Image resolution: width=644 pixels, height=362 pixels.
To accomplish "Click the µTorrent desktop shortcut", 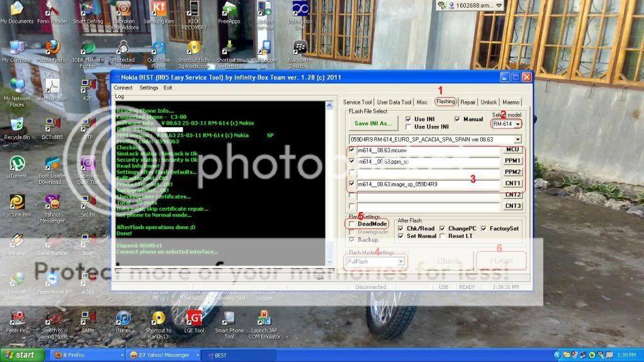I will pyautogui.click(x=17, y=164).
